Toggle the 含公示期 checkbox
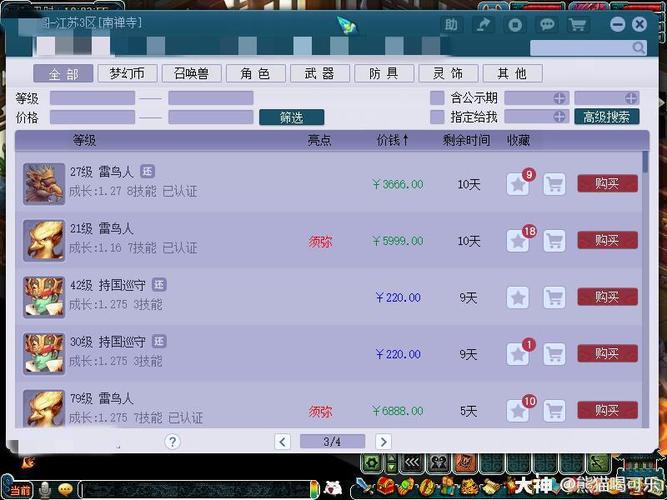The image size is (667, 500). pos(437,98)
